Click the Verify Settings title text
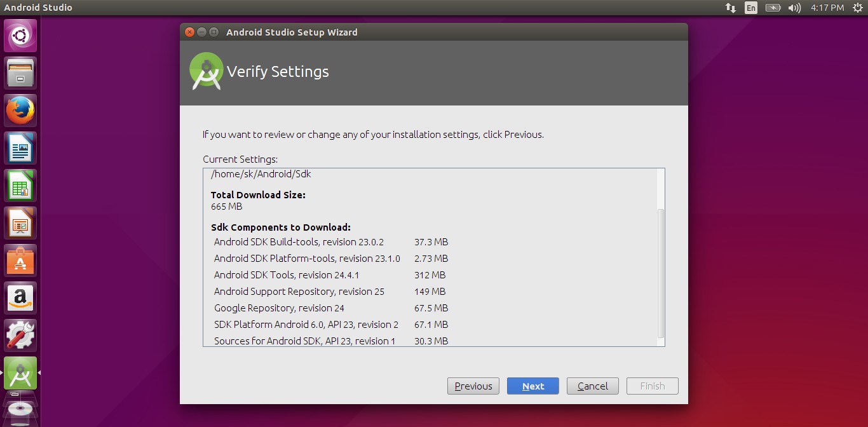 coord(278,72)
